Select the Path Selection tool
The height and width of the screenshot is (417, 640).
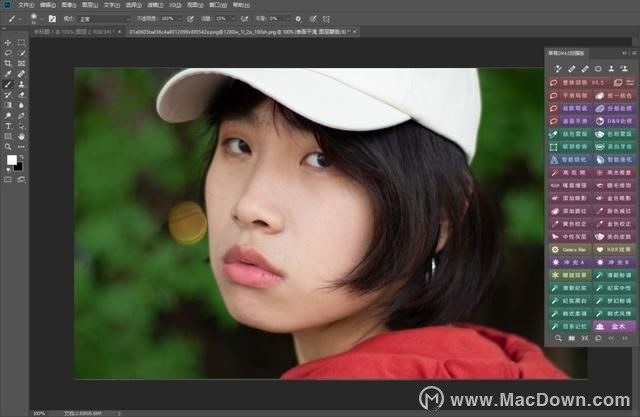(21, 126)
